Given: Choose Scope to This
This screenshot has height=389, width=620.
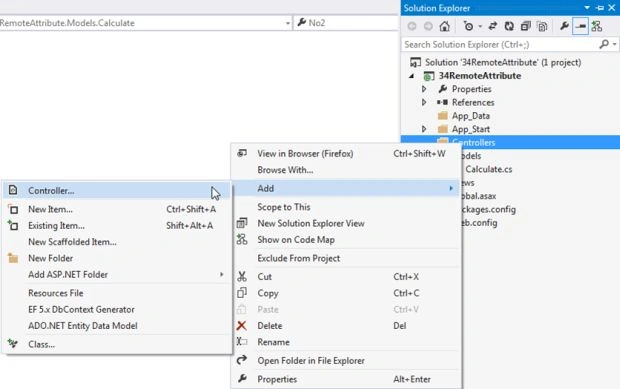Looking at the screenshot, I should coord(346,207).
